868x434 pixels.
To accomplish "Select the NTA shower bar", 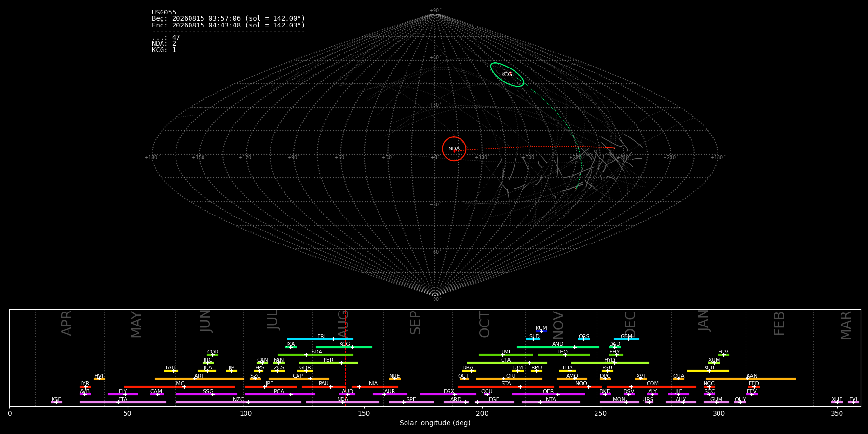I will (x=551, y=402).
